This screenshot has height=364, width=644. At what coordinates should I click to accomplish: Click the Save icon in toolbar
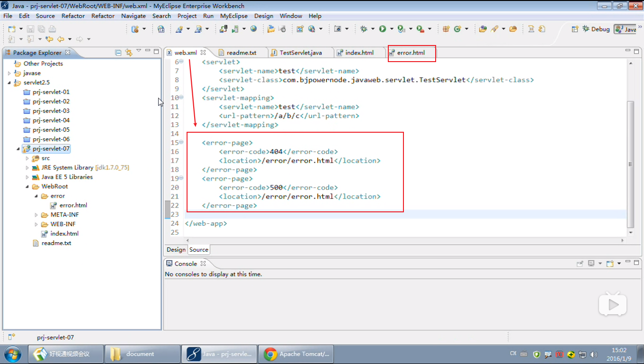[30, 29]
